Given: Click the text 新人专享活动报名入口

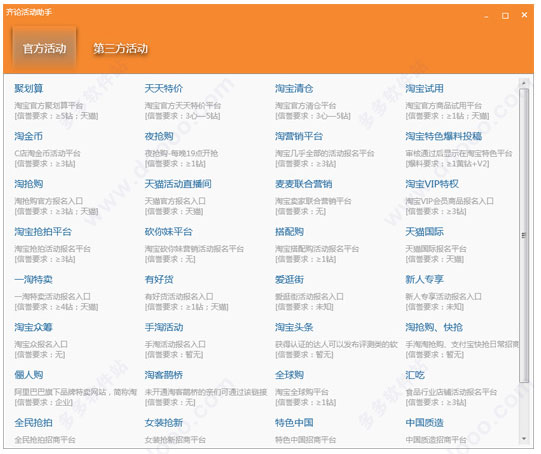Looking at the screenshot, I should click(x=443, y=296).
